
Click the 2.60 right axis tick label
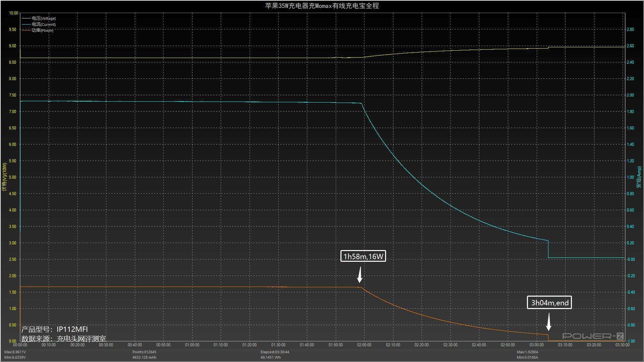pos(631,46)
